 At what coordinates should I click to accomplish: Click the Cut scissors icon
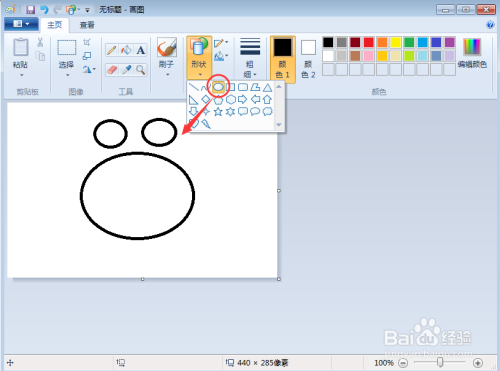40,42
